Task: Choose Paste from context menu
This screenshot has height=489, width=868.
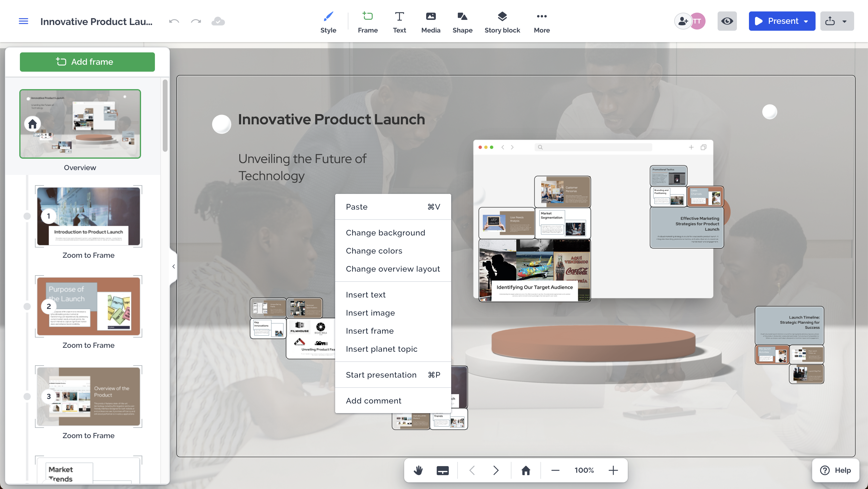Action: point(393,207)
